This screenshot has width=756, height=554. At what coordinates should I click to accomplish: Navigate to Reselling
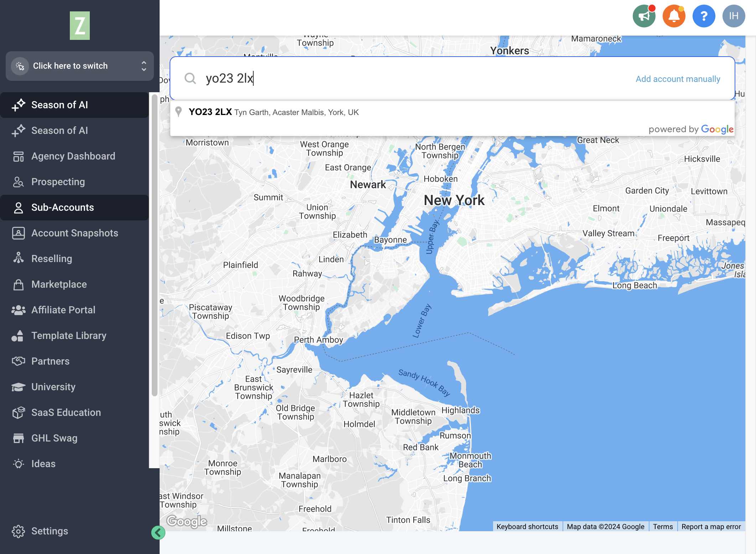click(74, 259)
